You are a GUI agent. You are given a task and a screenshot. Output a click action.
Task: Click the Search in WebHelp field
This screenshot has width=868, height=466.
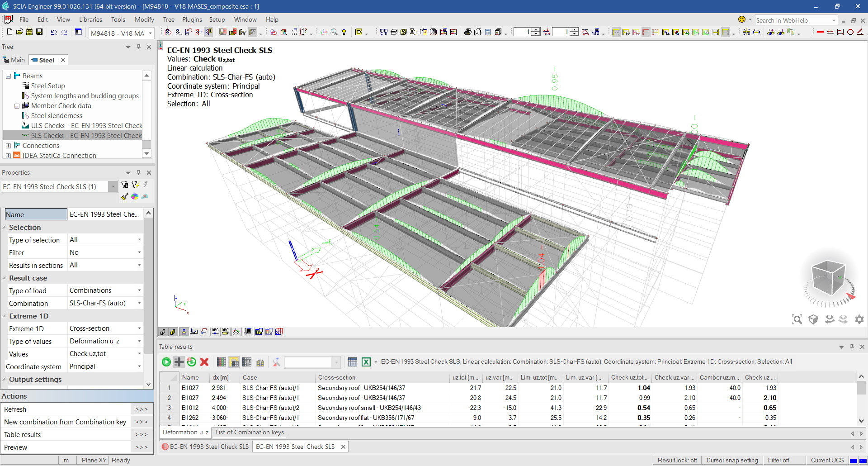(x=796, y=20)
